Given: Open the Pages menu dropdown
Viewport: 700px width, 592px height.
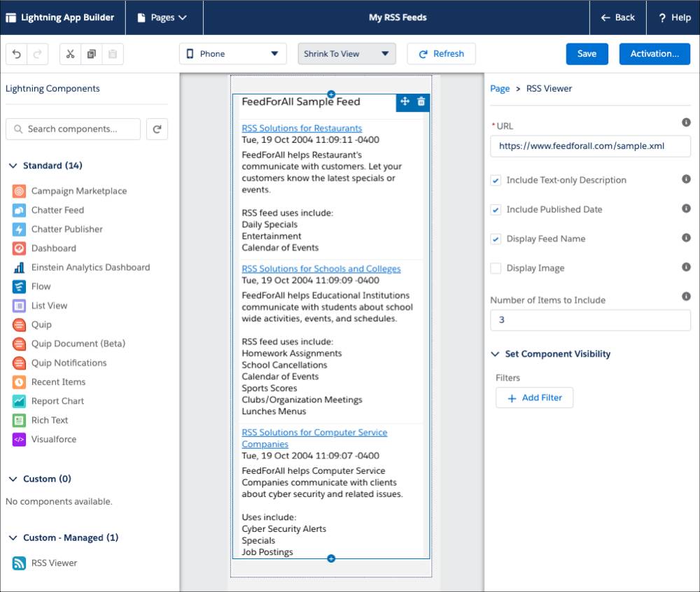Looking at the screenshot, I should 164,17.
